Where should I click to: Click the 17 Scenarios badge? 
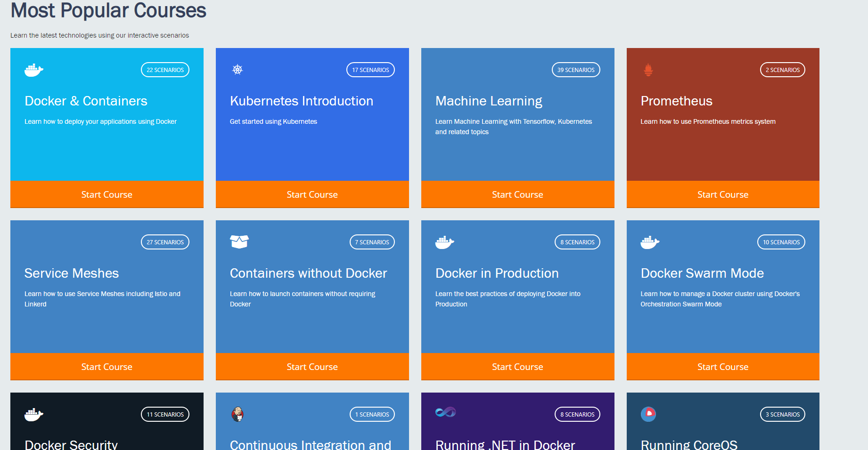(370, 70)
